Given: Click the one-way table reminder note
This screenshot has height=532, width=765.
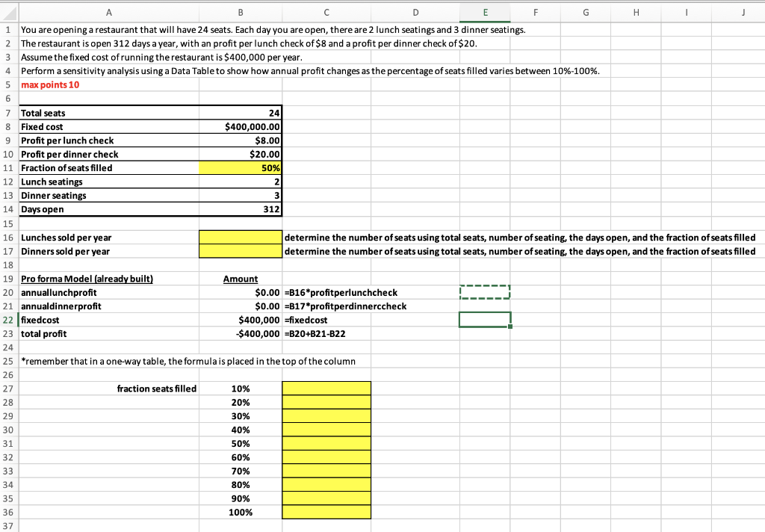Looking at the screenshot, I should point(188,361).
